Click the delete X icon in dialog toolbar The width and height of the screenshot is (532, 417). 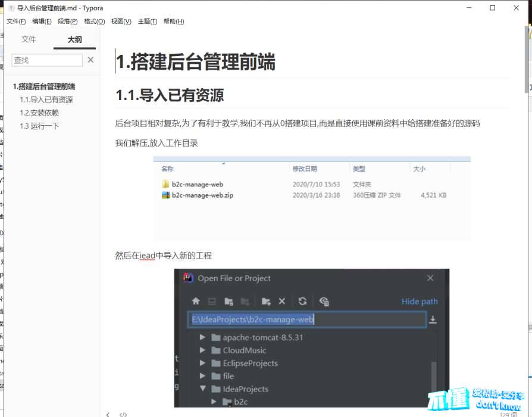coord(282,301)
